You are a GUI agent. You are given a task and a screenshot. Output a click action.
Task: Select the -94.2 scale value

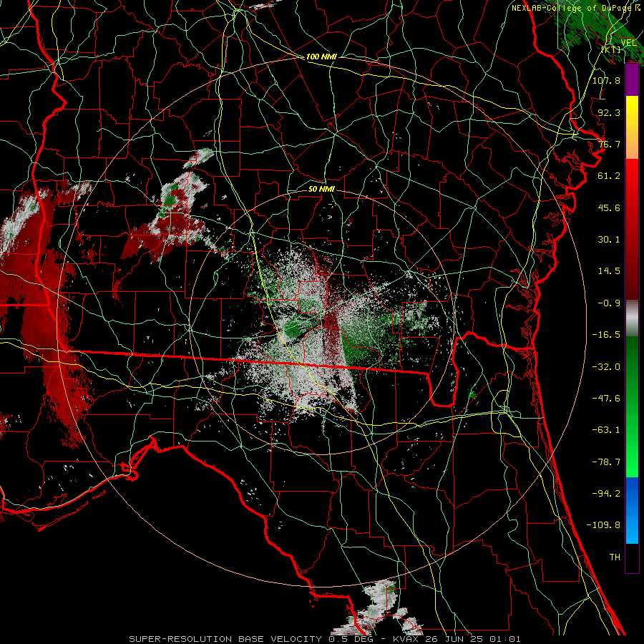pos(606,494)
